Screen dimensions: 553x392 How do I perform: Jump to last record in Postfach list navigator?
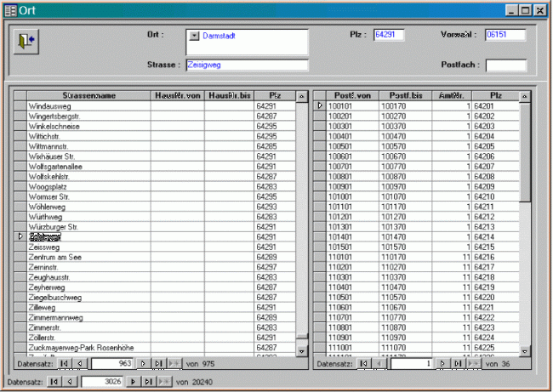coord(459,363)
